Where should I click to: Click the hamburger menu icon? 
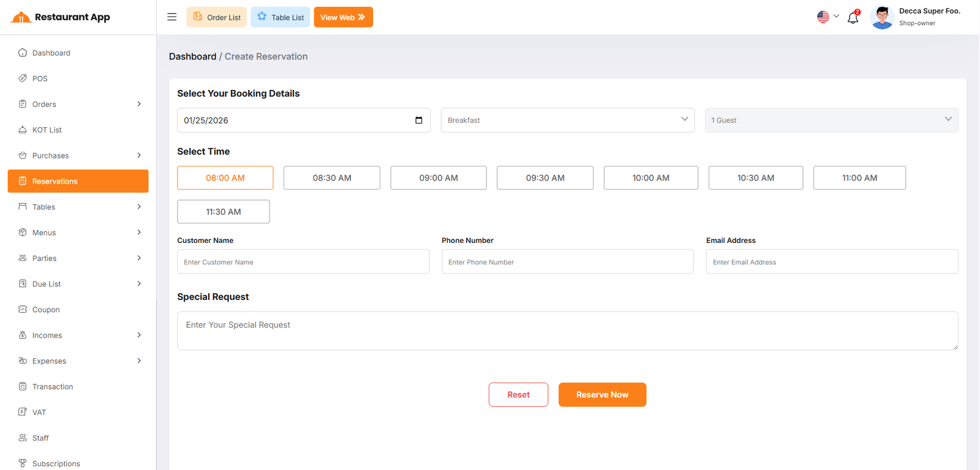coord(172,17)
